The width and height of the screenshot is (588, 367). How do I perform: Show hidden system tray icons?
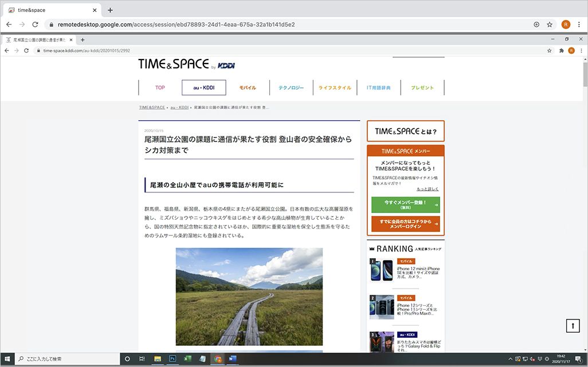(x=510, y=359)
